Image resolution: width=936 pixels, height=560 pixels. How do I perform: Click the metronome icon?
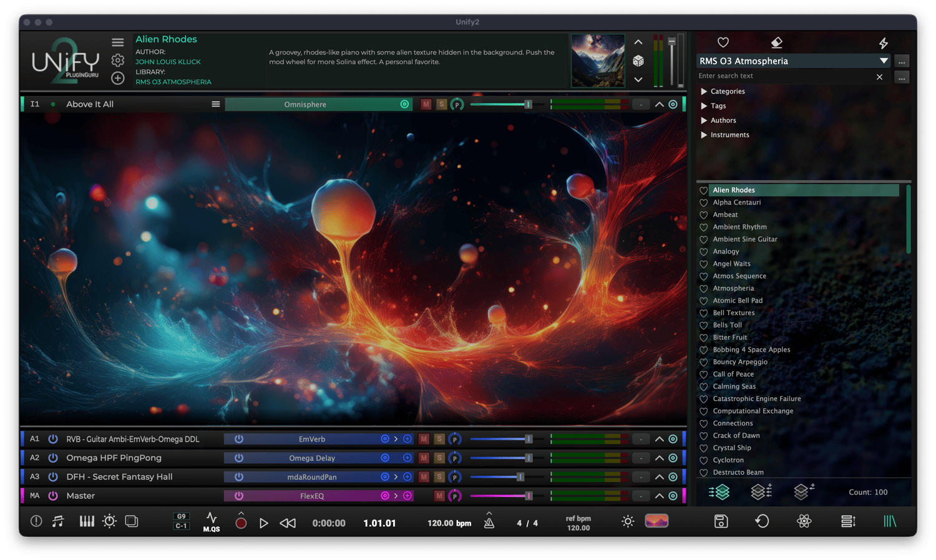[x=489, y=522]
